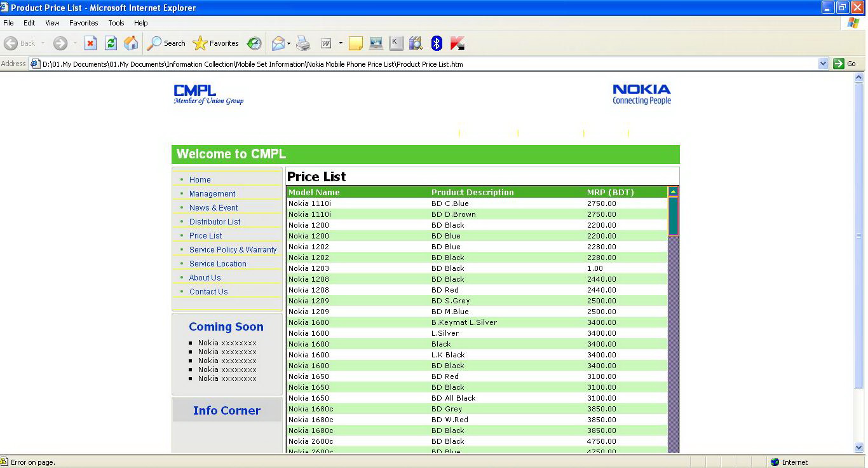Open the Edit menu

click(x=29, y=22)
